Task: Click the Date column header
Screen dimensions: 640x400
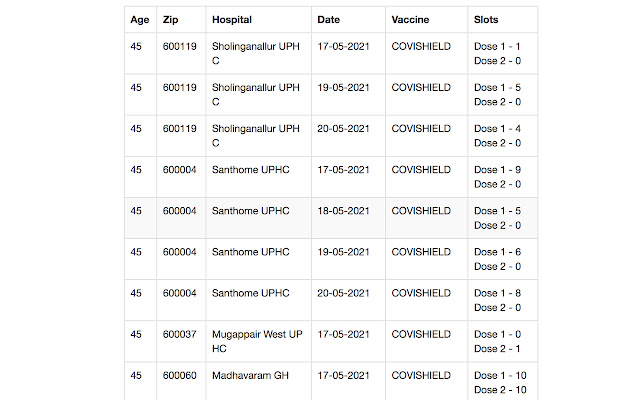Action: 328,20
